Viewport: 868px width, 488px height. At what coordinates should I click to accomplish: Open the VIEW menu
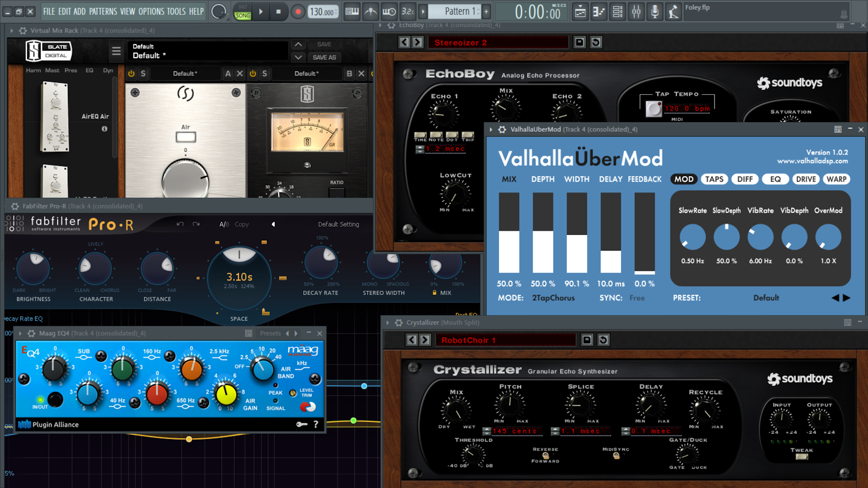[128, 11]
